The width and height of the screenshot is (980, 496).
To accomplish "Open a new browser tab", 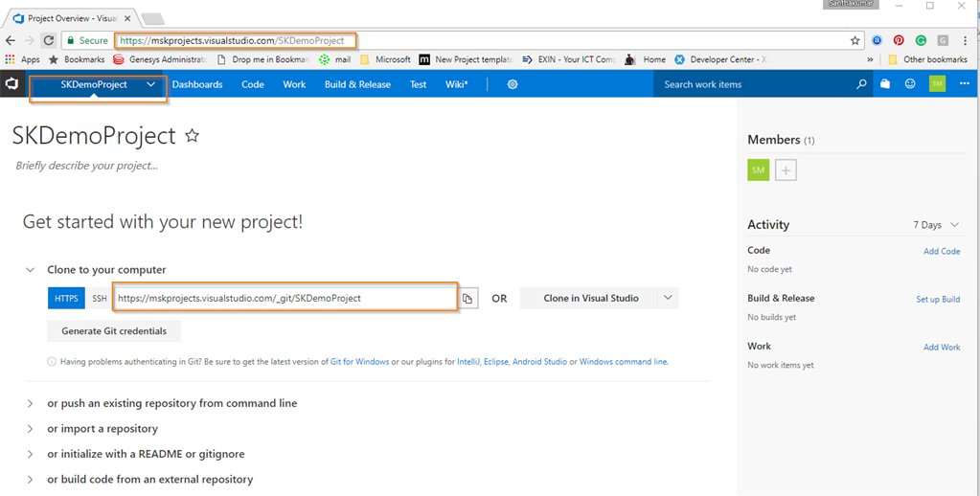I will click(152, 19).
